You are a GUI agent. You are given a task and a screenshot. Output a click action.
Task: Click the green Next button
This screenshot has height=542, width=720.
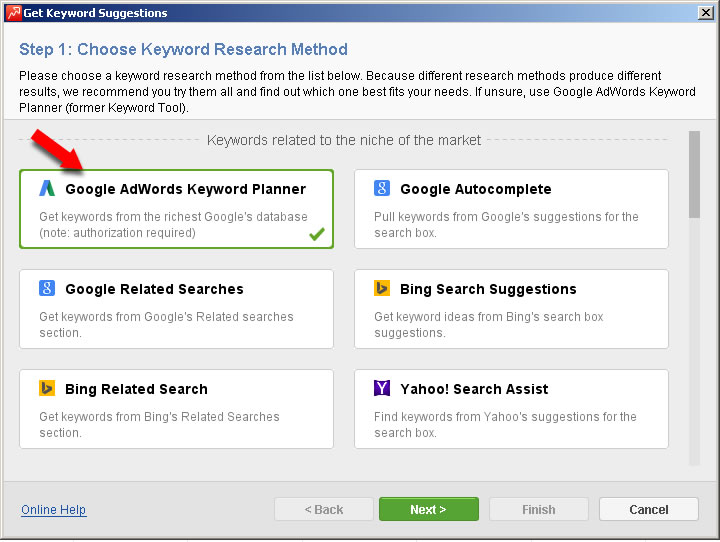pyautogui.click(x=429, y=509)
